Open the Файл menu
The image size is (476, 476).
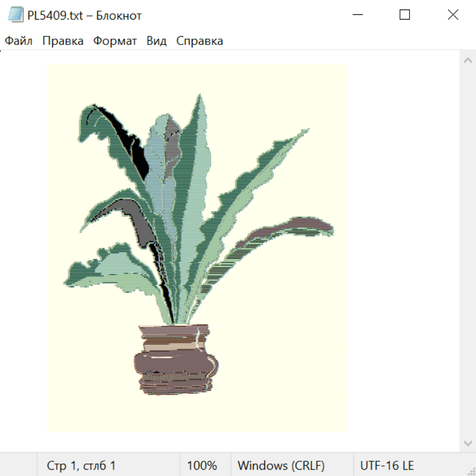coord(19,41)
